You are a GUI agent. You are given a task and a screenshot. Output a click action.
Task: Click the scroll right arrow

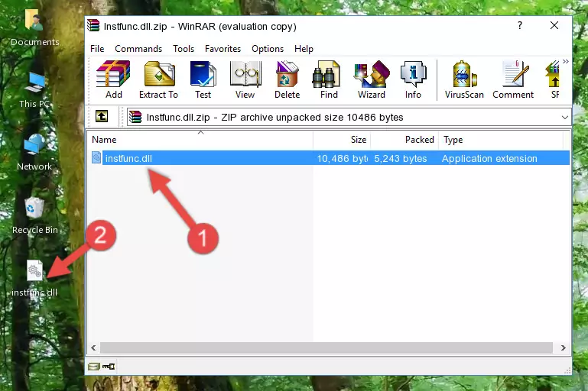click(563, 347)
